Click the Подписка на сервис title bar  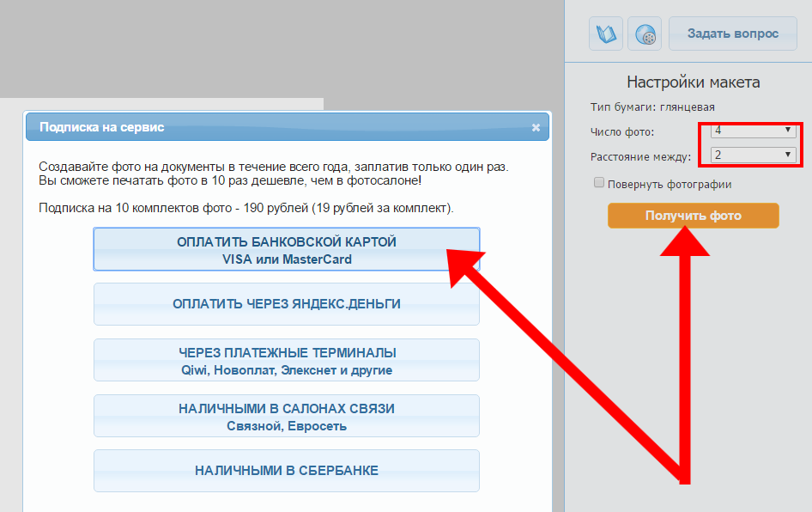258,127
